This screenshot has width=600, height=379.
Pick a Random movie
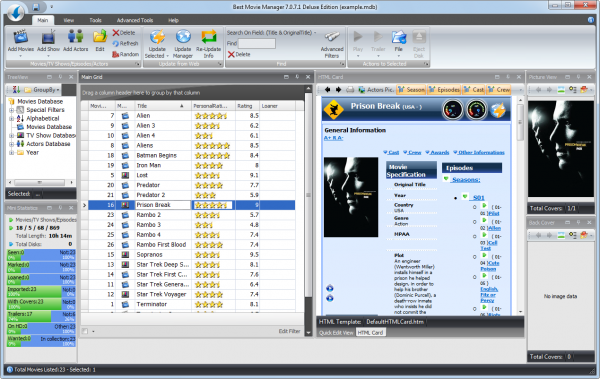[x=126, y=54]
